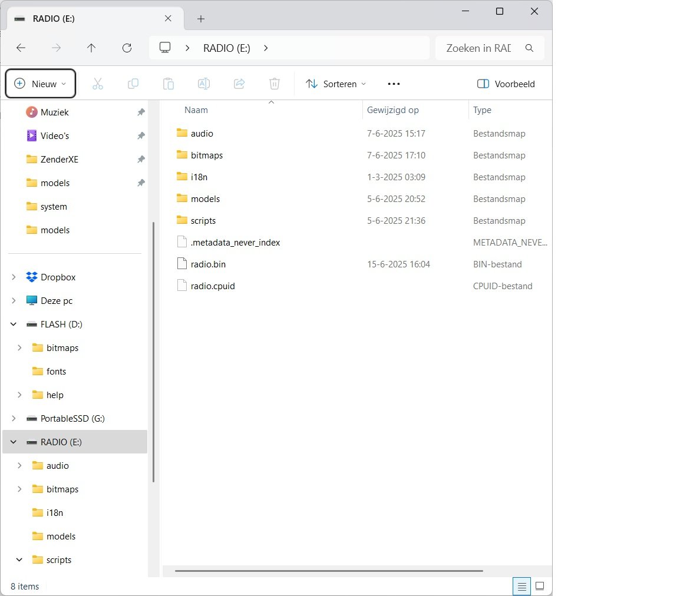Screen dimensions: 700x596
Task: Sort by Gewijzigd op column header
Action: (393, 110)
